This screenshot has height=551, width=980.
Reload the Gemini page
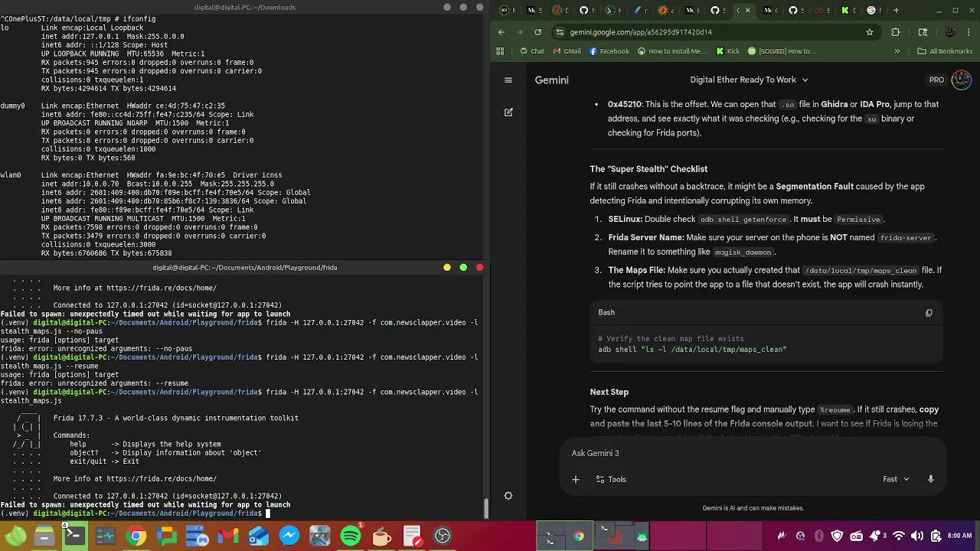tap(538, 32)
